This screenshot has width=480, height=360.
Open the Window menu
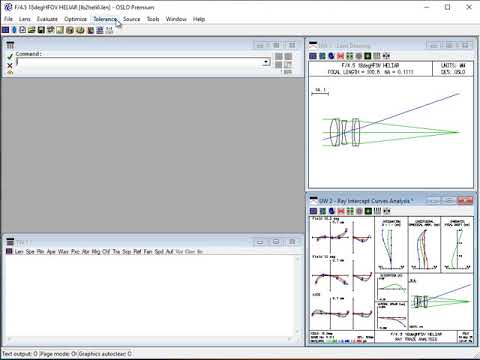[176, 19]
